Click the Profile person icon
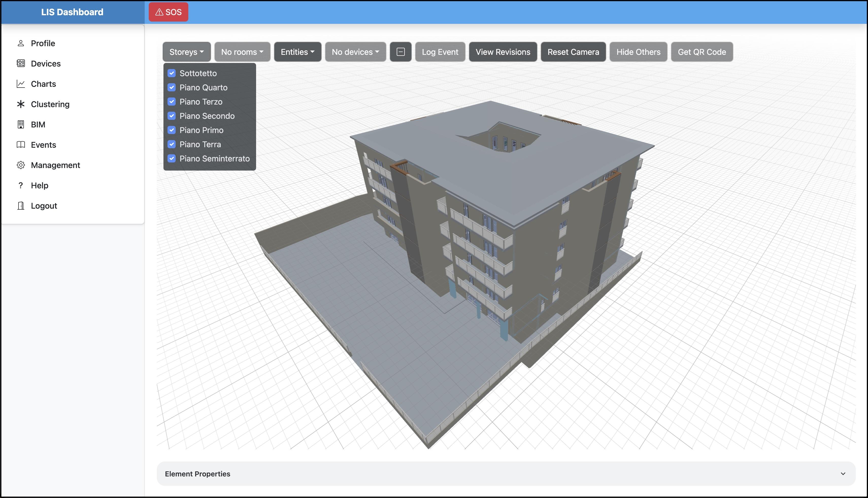 point(21,43)
